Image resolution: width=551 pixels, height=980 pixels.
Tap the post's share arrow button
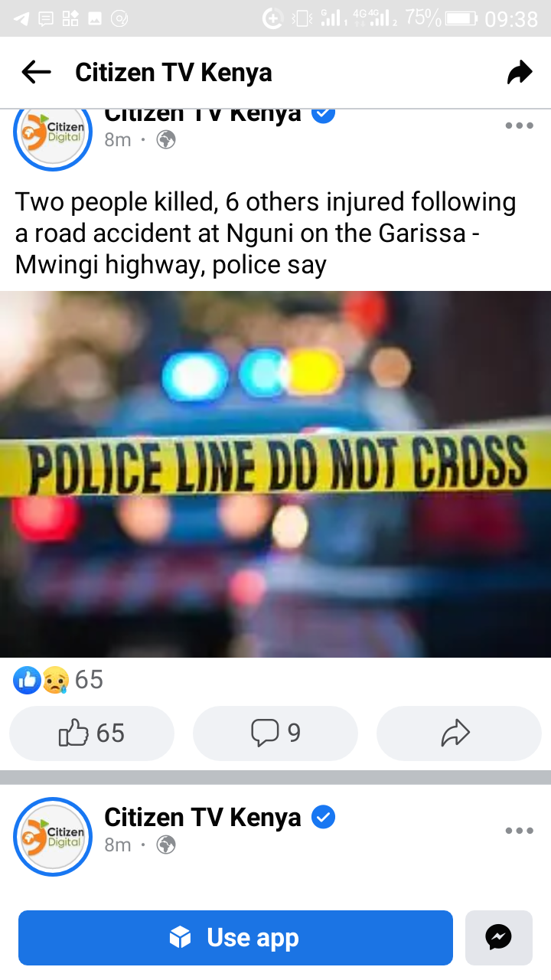tap(459, 733)
